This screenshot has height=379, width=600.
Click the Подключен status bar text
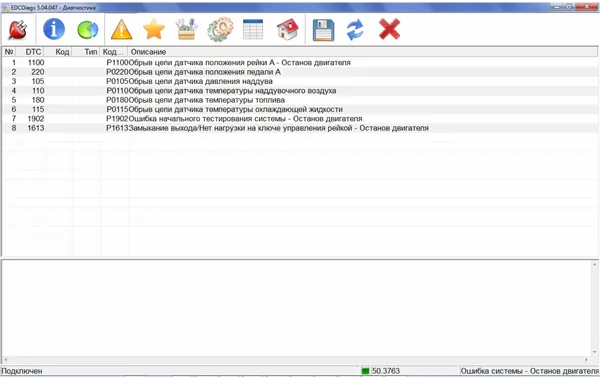coord(22,371)
